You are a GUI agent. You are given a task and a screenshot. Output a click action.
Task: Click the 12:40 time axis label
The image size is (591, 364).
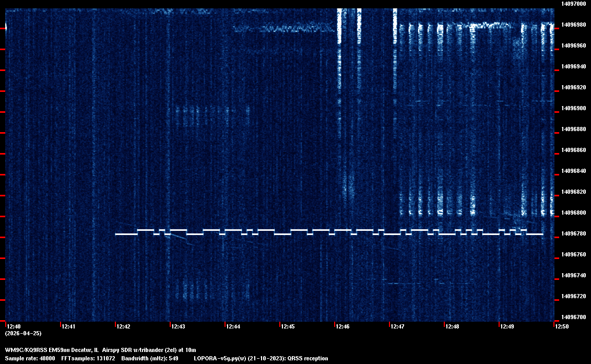click(x=14, y=326)
